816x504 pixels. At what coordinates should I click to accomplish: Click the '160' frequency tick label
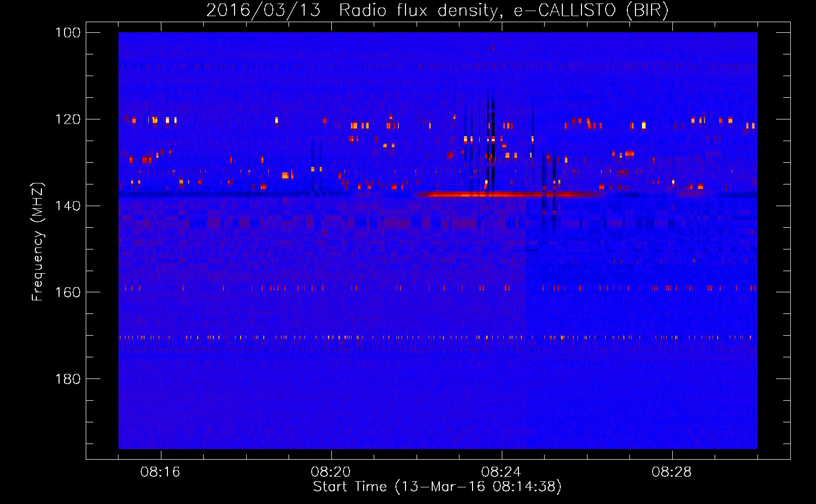coord(68,292)
